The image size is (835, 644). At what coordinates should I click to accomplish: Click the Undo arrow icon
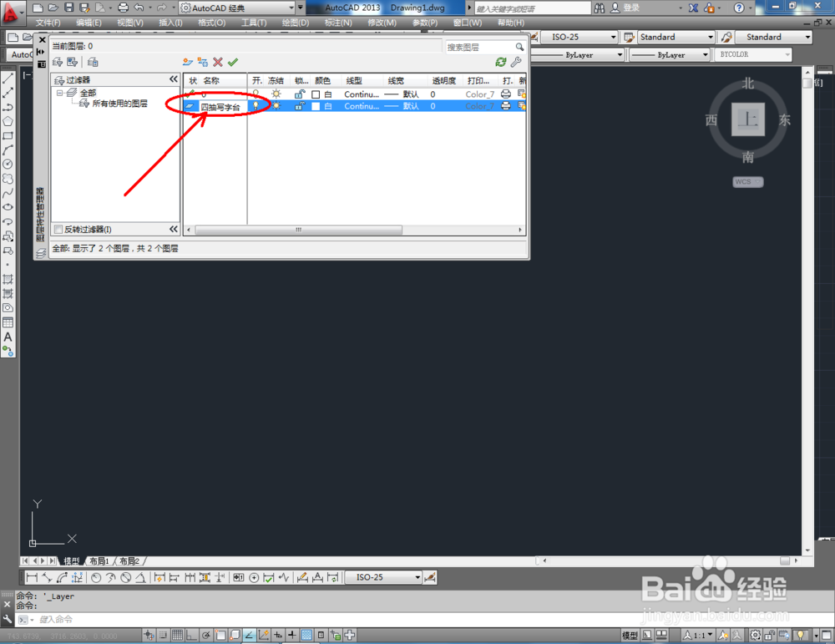139,8
